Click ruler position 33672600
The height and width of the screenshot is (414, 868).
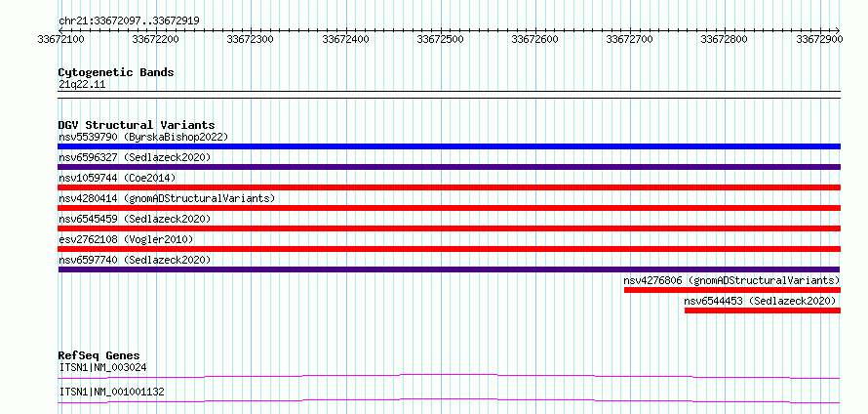(534, 39)
